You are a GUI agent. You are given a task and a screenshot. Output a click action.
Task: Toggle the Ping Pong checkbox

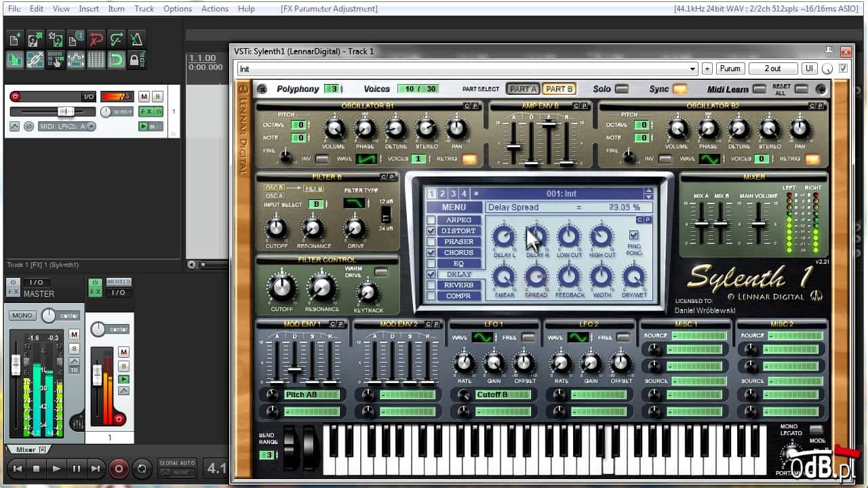click(x=634, y=235)
